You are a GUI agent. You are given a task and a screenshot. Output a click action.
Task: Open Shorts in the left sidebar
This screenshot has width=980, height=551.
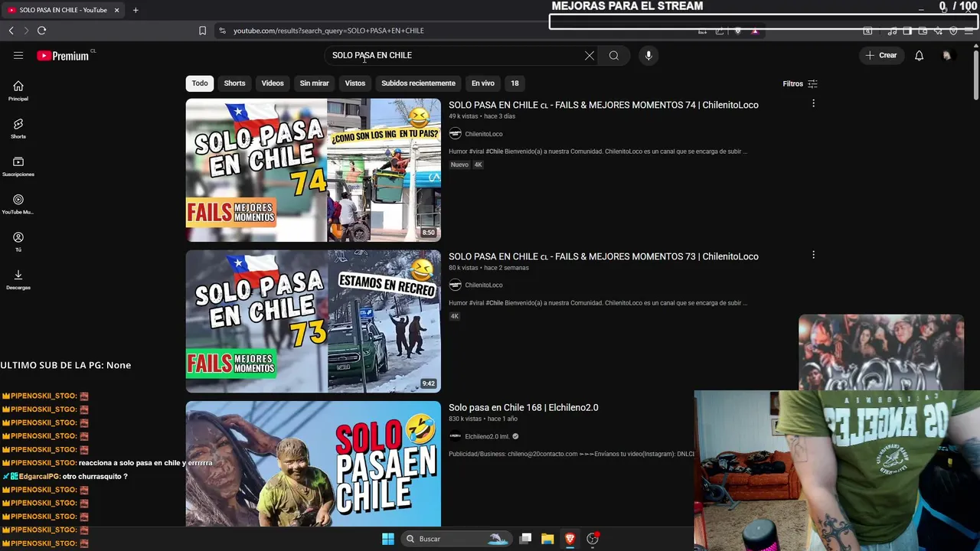point(18,129)
